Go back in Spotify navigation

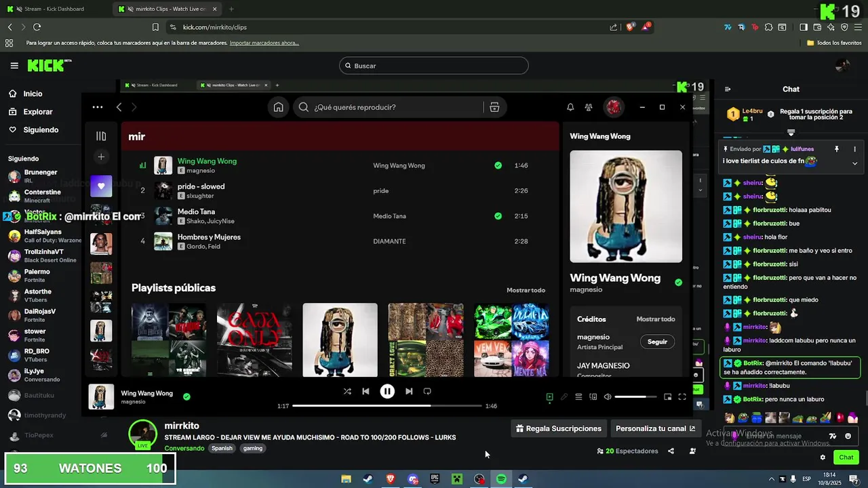(x=119, y=107)
